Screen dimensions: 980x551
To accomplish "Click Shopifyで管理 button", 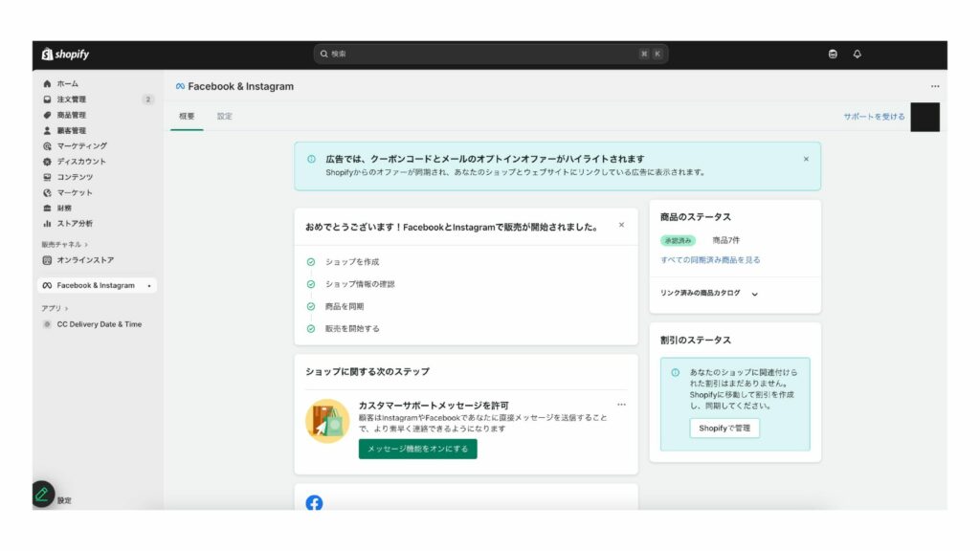I will (x=724, y=428).
